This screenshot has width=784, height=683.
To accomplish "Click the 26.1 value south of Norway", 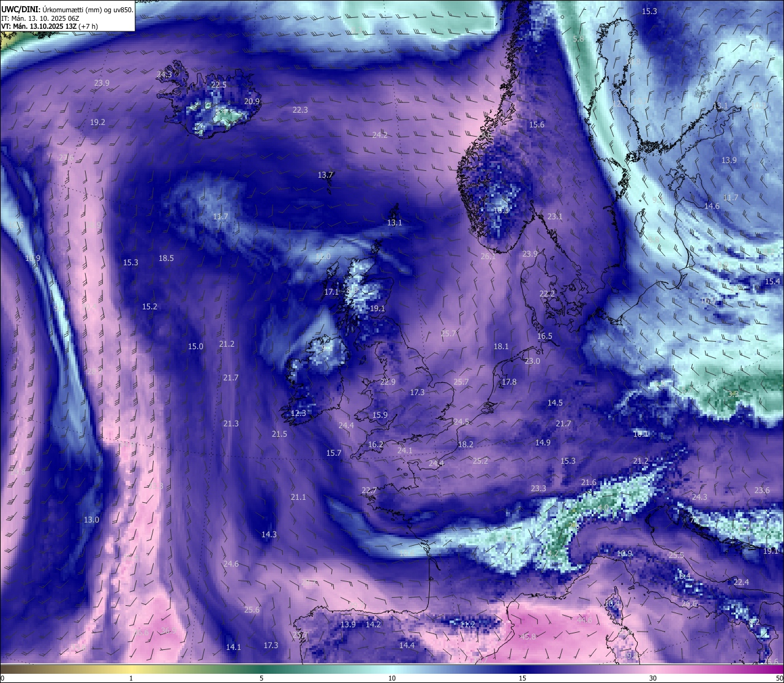I will 488,256.
